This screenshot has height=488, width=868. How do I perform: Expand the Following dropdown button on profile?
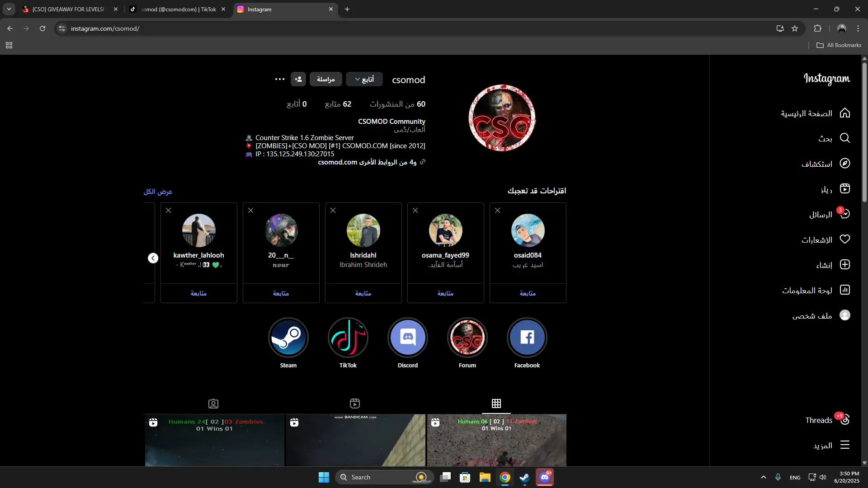click(364, 79)
